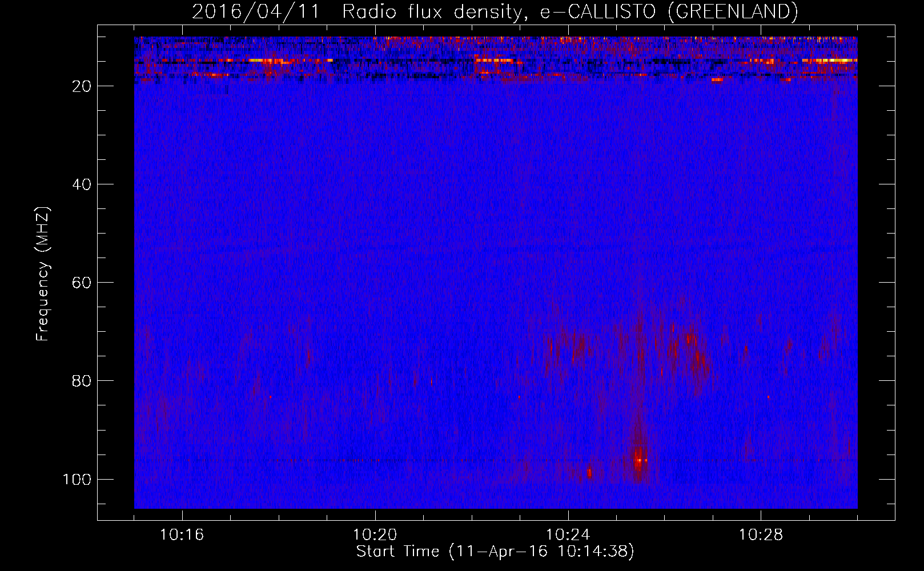
Task: Click the plot title mentioning e-CALLISTO (GREENLAND)
Action: pyautogui.click(x=495, y=11)
